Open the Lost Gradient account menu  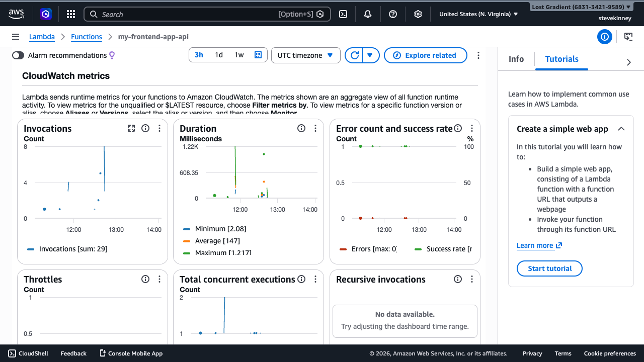pos(582,7)
